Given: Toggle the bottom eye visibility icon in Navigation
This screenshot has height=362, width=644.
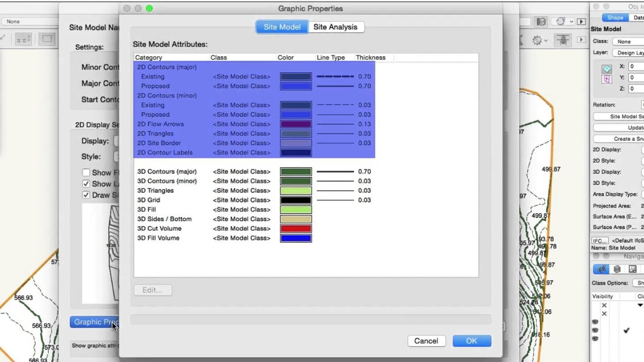Looking at the screenshot, I should [595, 338].
